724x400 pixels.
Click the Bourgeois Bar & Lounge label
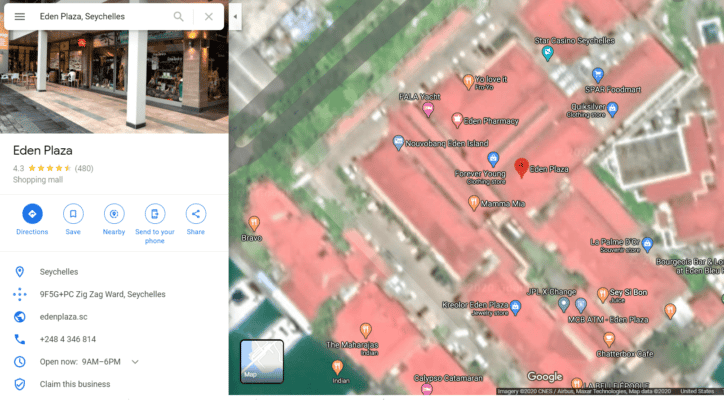coord(690,266)
